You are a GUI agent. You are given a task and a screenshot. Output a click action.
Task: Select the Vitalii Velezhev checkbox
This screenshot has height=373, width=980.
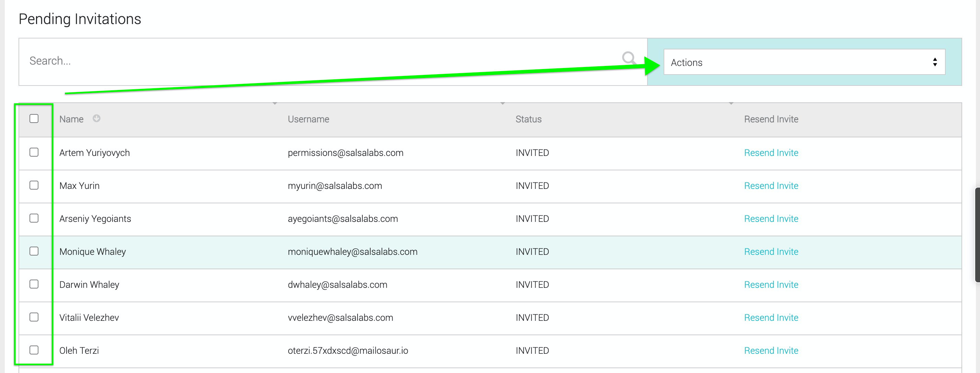pyautogui.click(x=34, y=317)
